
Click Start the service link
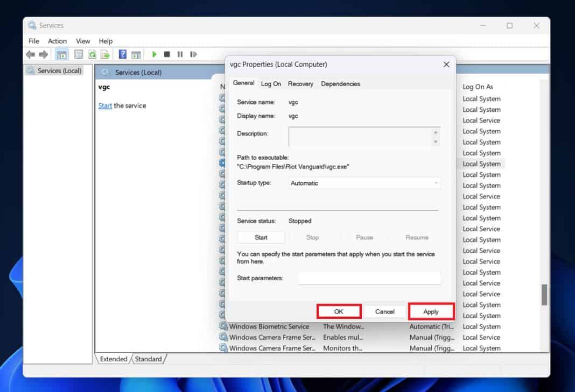point(105,105)
